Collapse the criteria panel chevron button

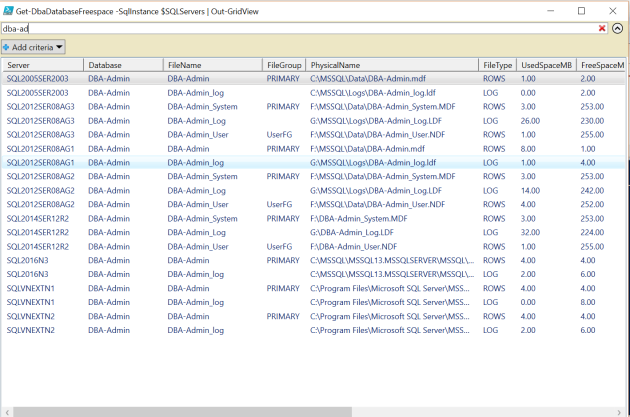618,29
